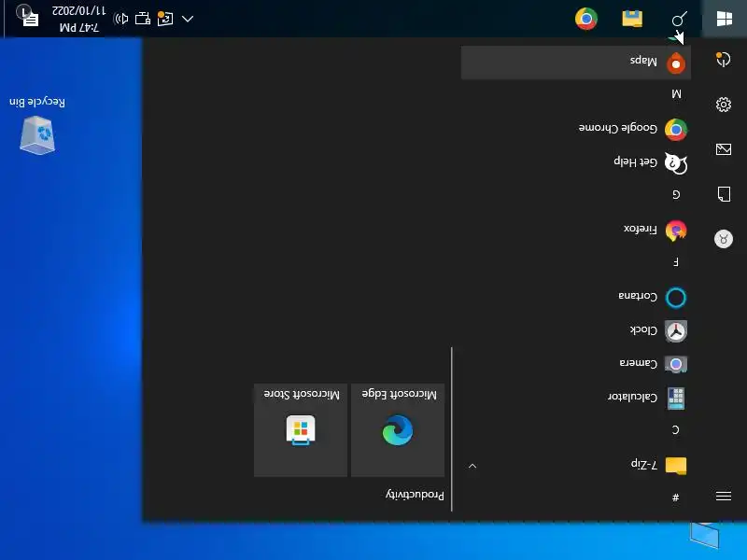Click the Calculator label in the app list
The image size is (747, 560).
[x=632, y=398]
